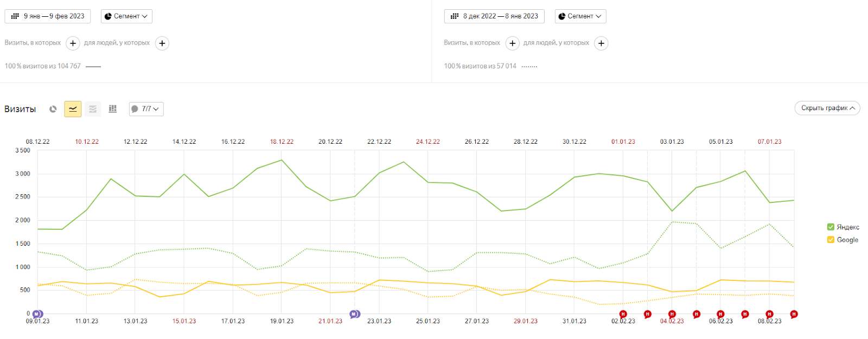Select the line chart view icon

[73, 109]
